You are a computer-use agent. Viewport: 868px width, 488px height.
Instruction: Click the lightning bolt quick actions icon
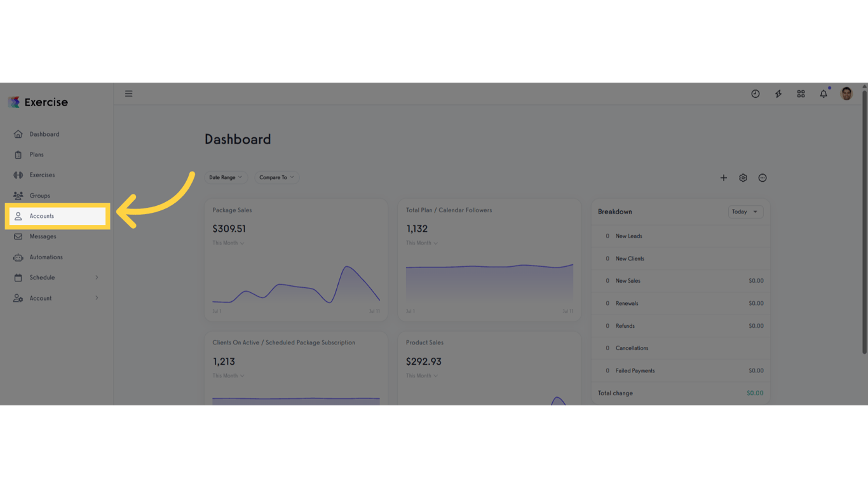point(778,93)
